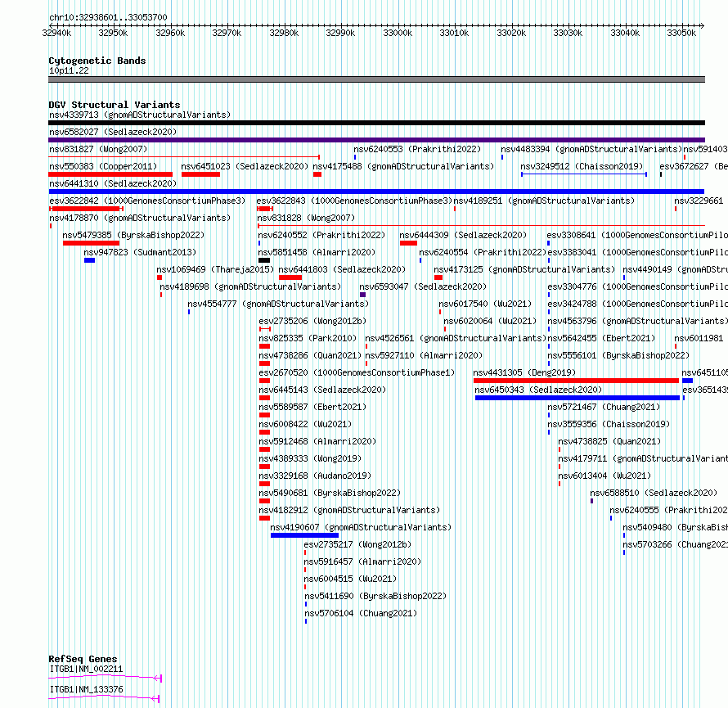This screenshot has height=708, width=728.
Task: Open the nsv5912468 (Almarri2020) label
Action: tap(317, 441)
